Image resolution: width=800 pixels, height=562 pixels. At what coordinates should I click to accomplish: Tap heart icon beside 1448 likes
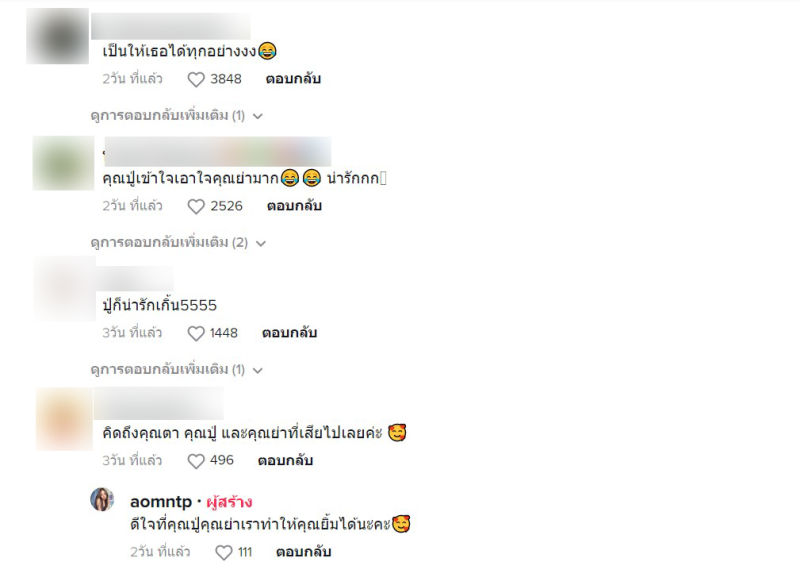pos(196,334)
